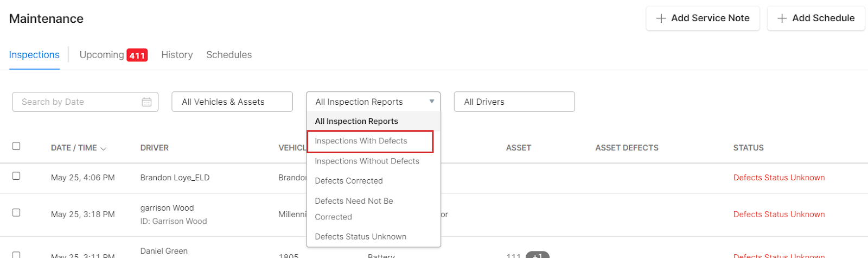Click the calendar icon in date search

tap(146, 102)
